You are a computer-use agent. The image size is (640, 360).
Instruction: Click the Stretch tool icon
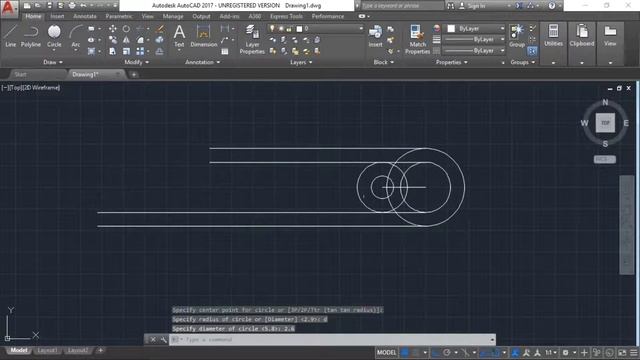click(113, 51)
